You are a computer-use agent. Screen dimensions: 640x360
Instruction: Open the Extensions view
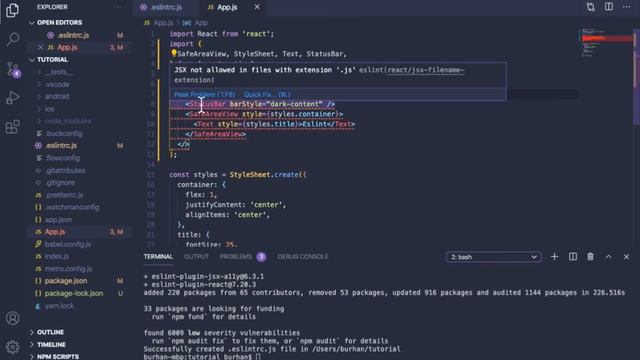[x=13, y=127]
